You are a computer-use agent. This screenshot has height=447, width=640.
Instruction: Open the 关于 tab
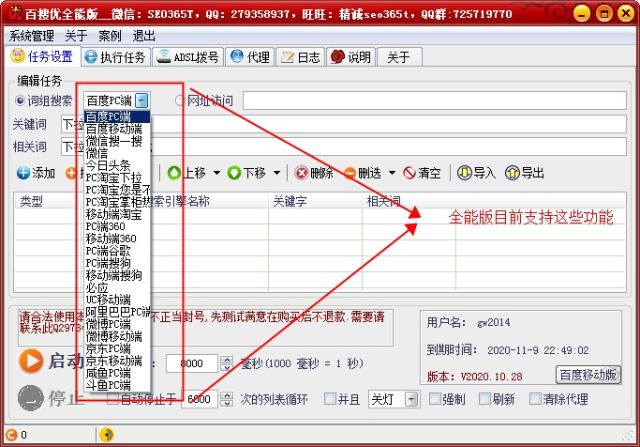click(399, 57)
